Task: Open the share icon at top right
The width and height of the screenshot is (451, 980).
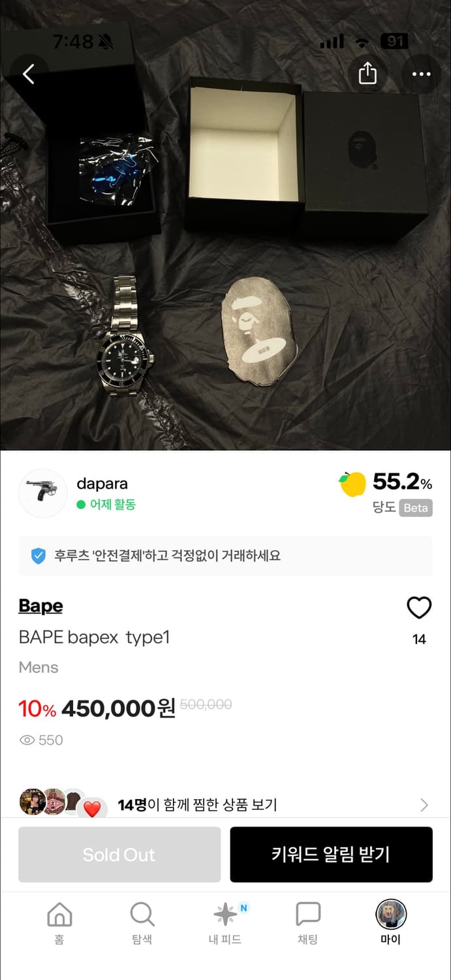Action: pos(368,74)
